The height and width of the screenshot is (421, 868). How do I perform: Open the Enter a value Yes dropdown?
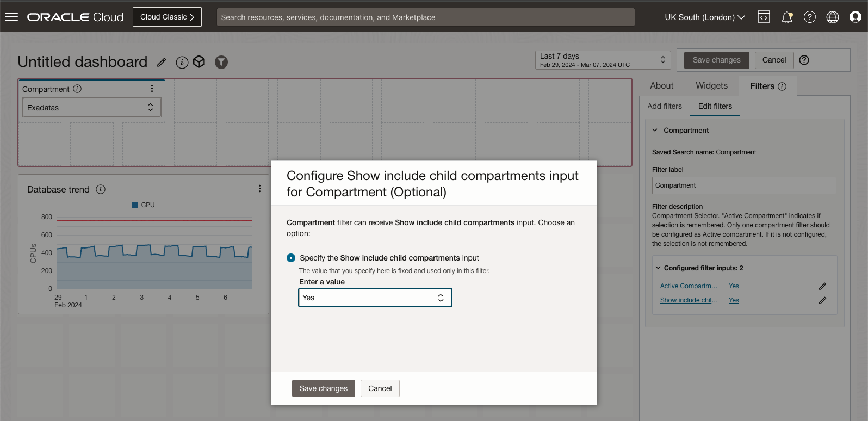375,298
